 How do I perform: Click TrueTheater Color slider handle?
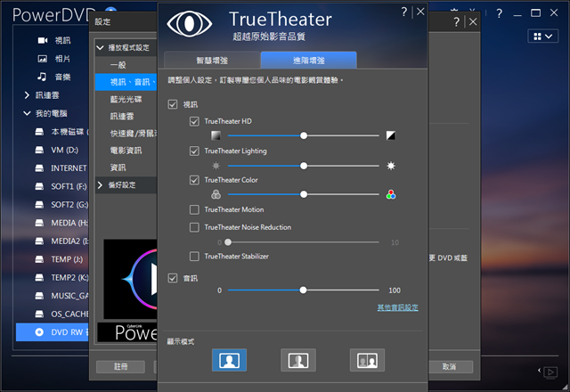pos(304,194)
